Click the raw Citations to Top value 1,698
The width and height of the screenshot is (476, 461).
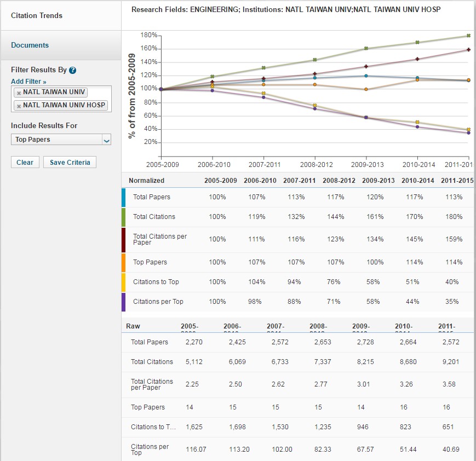click(237, 427)
